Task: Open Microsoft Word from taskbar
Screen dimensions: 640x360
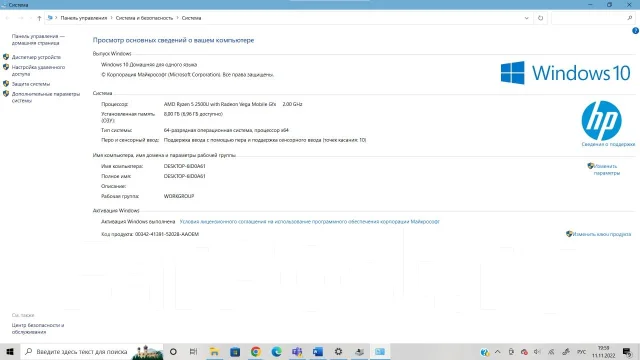Action: click(318, 351)
